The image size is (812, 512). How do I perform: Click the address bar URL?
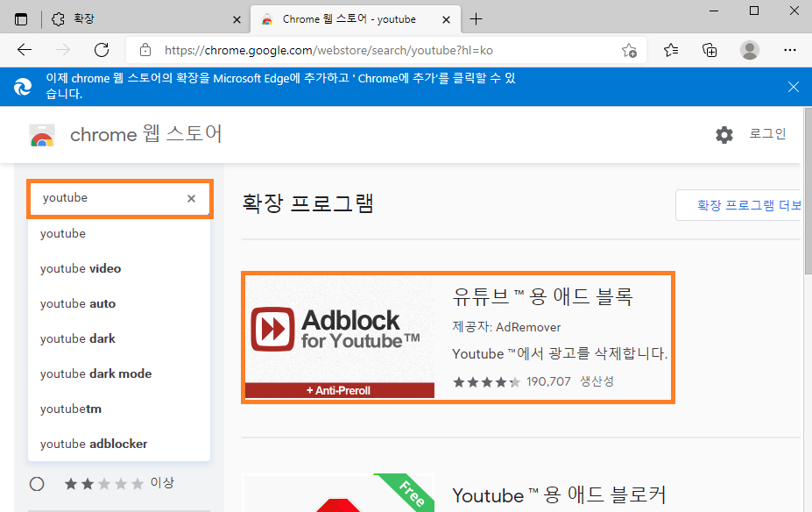(328, 50)
